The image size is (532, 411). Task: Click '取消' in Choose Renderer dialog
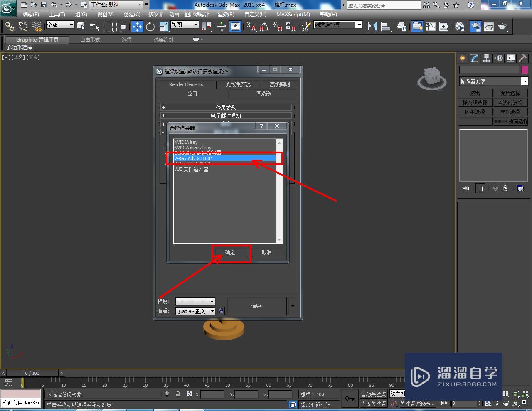click(267, 252)
